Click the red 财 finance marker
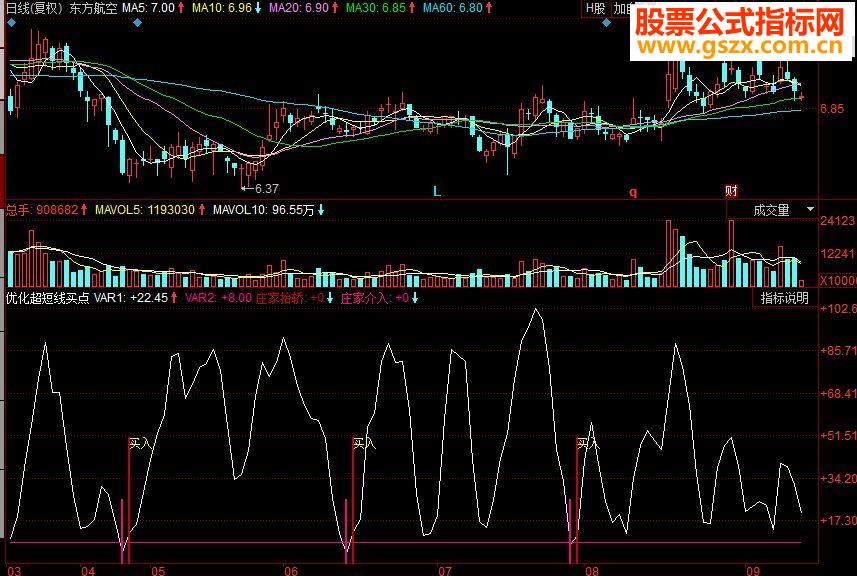 click(x=731, y=191)
